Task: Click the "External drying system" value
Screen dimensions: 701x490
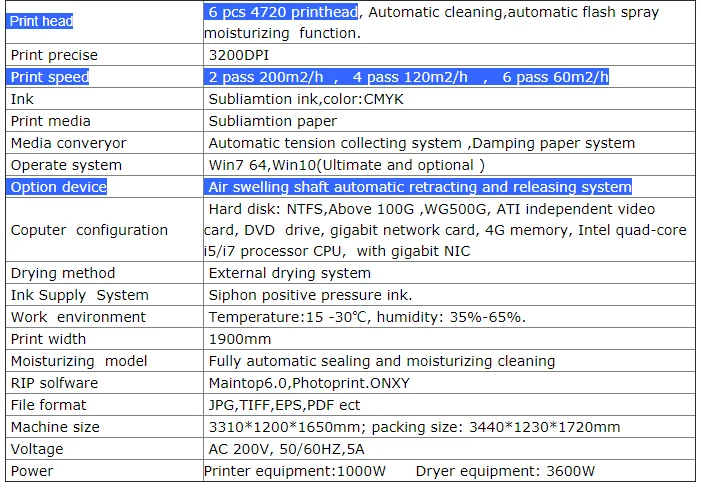Action: (289, 273)
